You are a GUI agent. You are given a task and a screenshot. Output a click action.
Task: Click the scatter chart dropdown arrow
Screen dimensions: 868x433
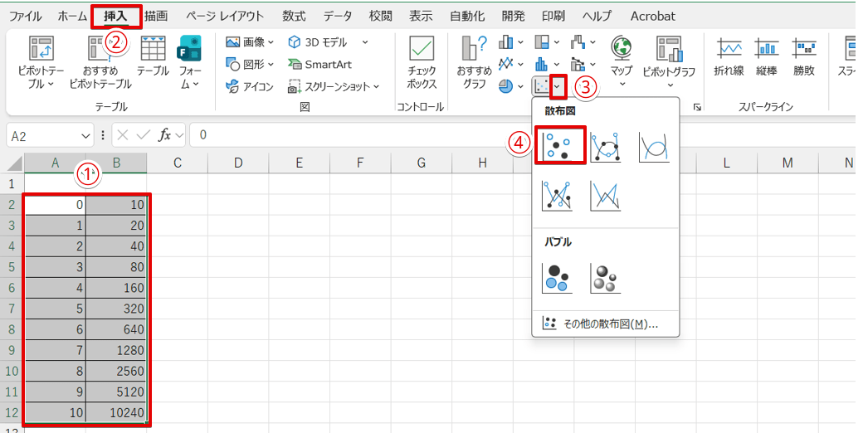[559, 85]
